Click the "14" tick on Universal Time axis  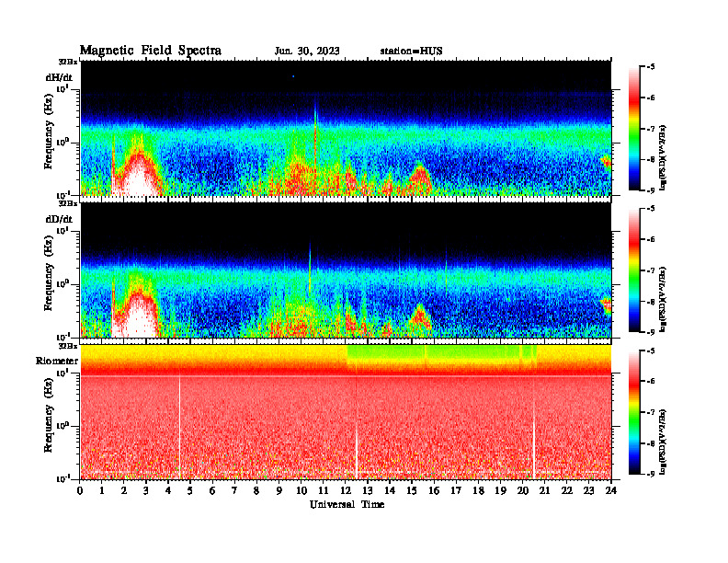pyautogui.click(x=390, y=491)
